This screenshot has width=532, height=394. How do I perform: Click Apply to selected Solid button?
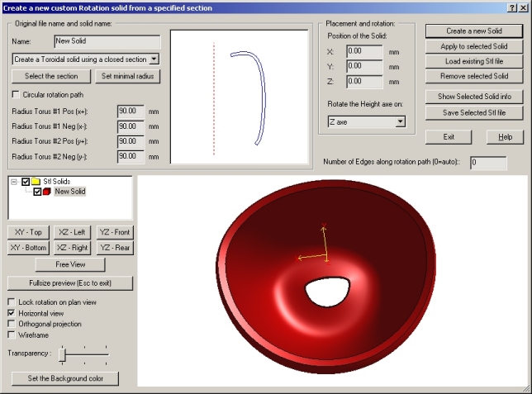(474, 46)
